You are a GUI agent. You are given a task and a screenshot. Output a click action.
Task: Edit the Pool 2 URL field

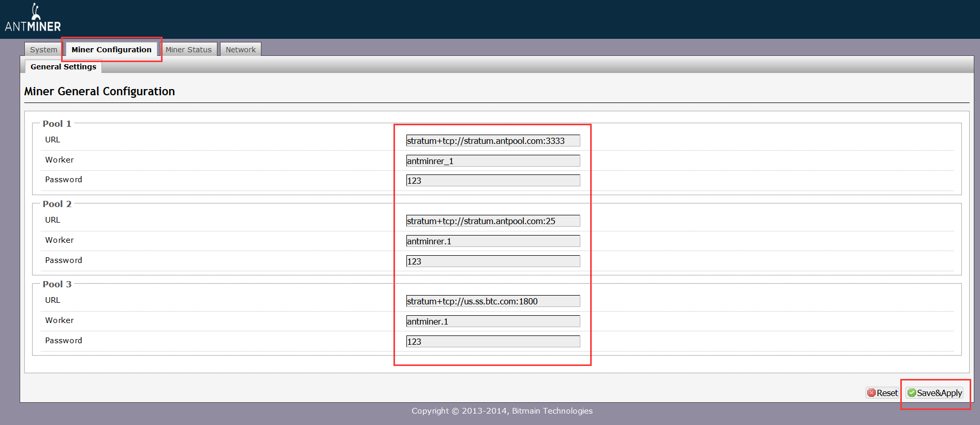click(x=493, y=221)
